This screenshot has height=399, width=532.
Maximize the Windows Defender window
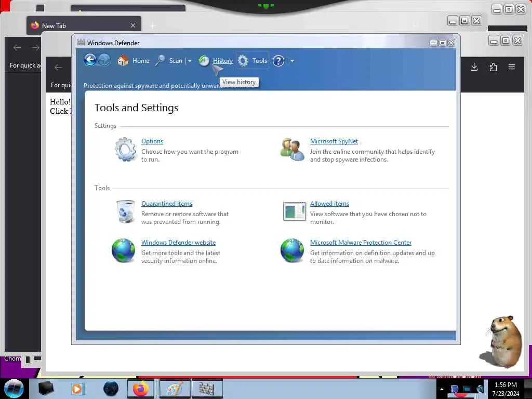point(443,43)
